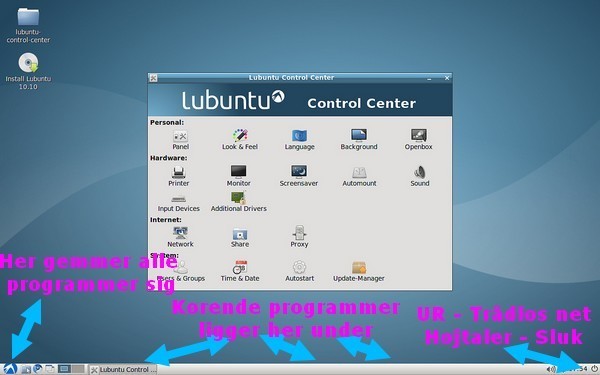This screenshot has width=600, height=375.
Task: Minimize the Lubuntu Control Center window
Action: tap(429, 78)
